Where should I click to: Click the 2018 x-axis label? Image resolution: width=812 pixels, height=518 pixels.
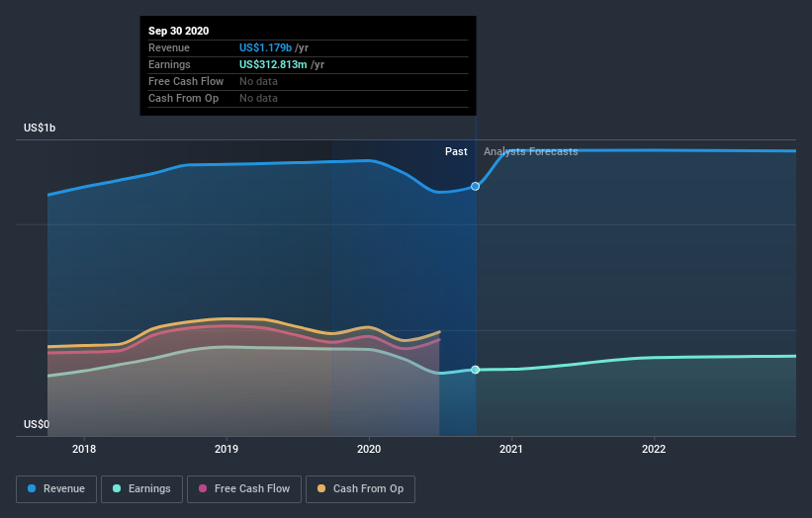(84, 449)
